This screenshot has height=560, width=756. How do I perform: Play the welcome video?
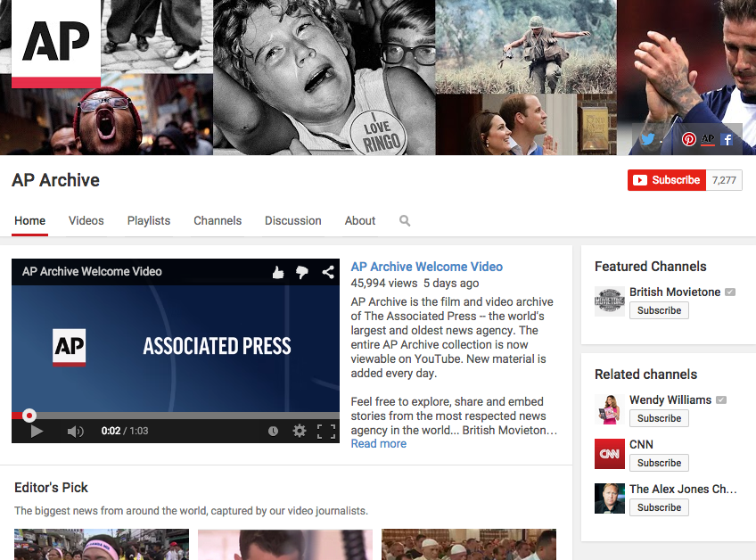[37, 431]
